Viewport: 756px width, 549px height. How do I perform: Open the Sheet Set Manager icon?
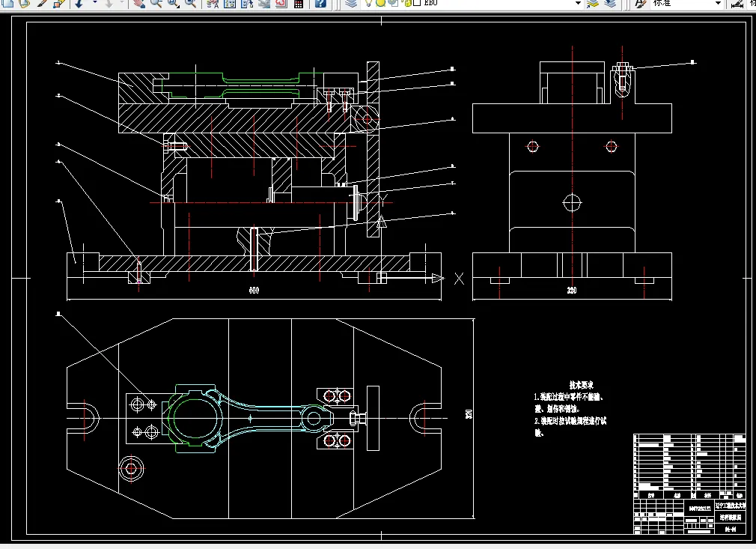tap(263, 4)
